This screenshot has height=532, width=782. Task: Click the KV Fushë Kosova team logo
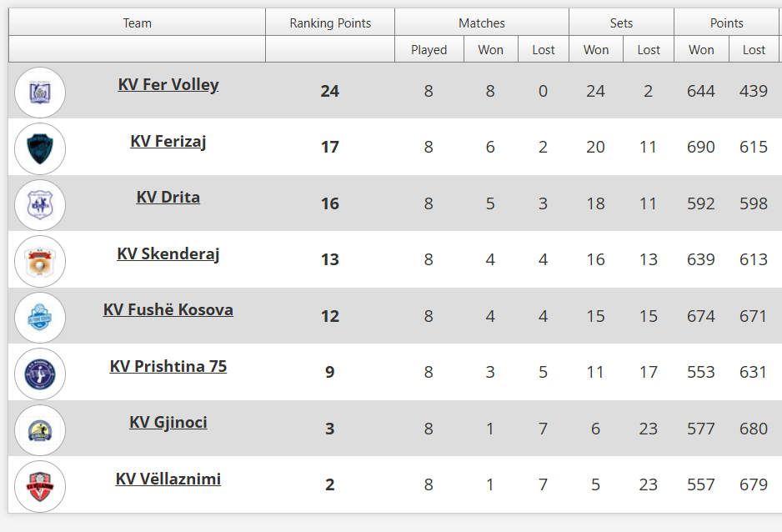(40, 317)
